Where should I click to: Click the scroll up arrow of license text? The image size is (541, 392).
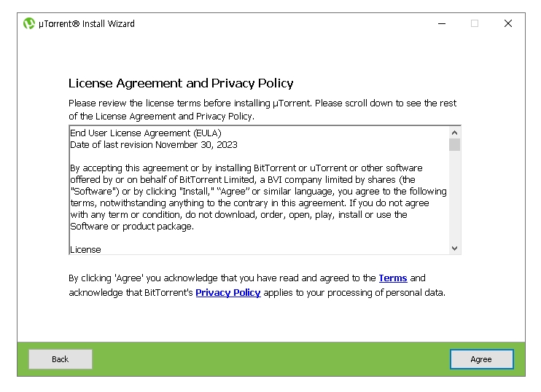[454, 133]
